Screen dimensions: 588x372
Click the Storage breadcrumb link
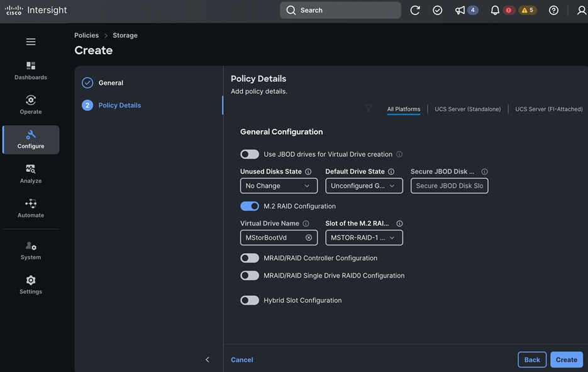125,35
